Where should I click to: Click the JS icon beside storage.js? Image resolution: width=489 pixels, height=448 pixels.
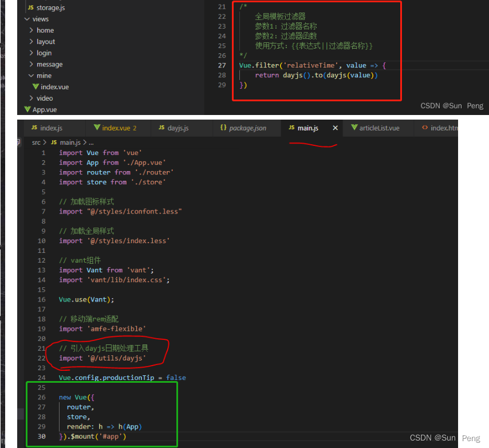click(30, 7)
